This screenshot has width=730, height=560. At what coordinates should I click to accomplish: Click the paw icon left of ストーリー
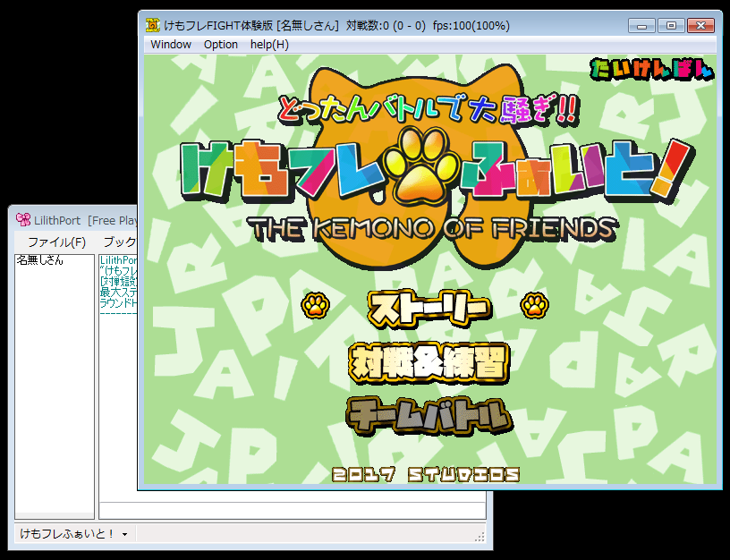pyautogui.click(x=316, y=305)
